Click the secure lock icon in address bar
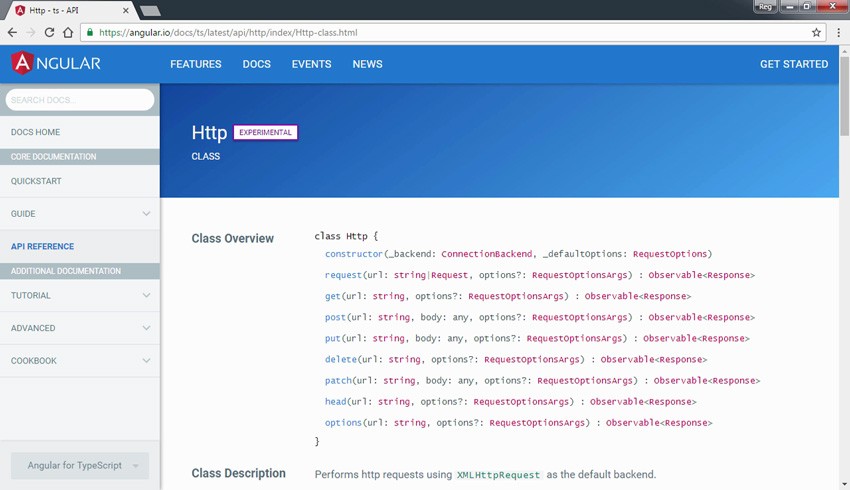The width and height of the screenshot is (850, 490). [90, 33]
